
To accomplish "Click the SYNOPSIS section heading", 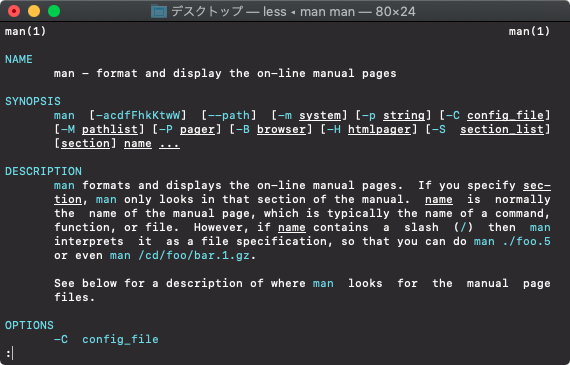I will pyautogui.click(x=33, y=101).
